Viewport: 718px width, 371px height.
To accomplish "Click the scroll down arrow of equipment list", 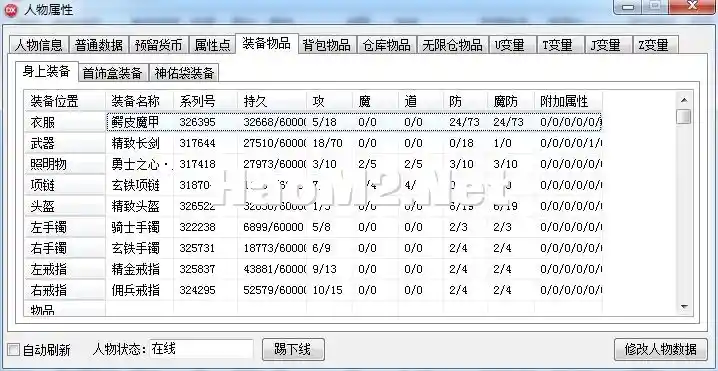I will [x=684, y=306].
